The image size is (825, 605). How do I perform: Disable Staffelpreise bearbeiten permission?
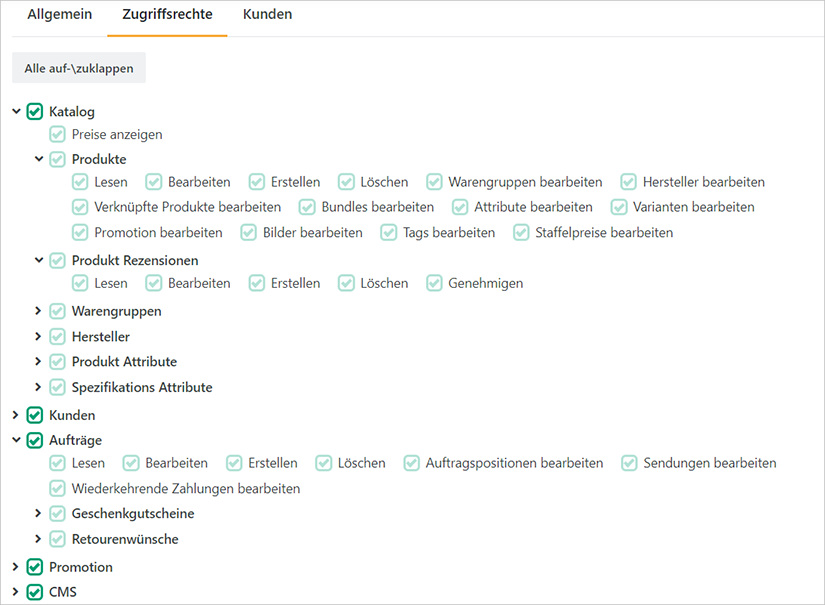click(x=520, y=232)
